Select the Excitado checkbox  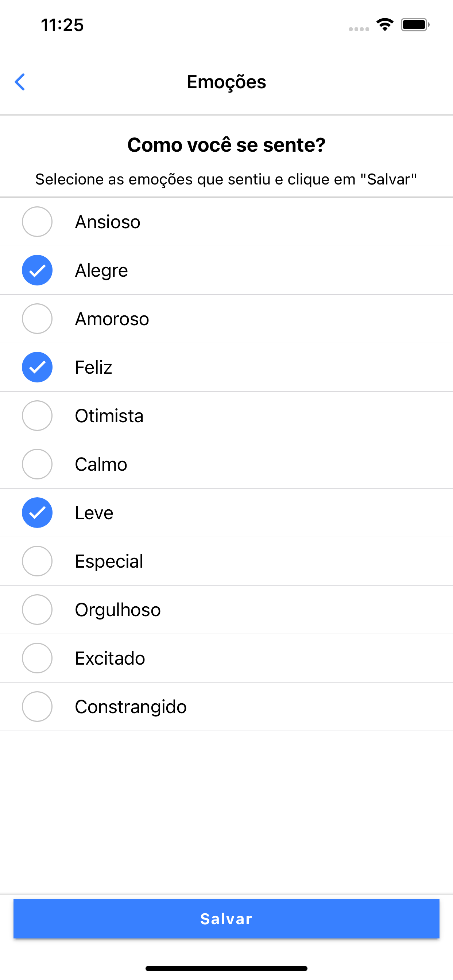tap(37, 658)
